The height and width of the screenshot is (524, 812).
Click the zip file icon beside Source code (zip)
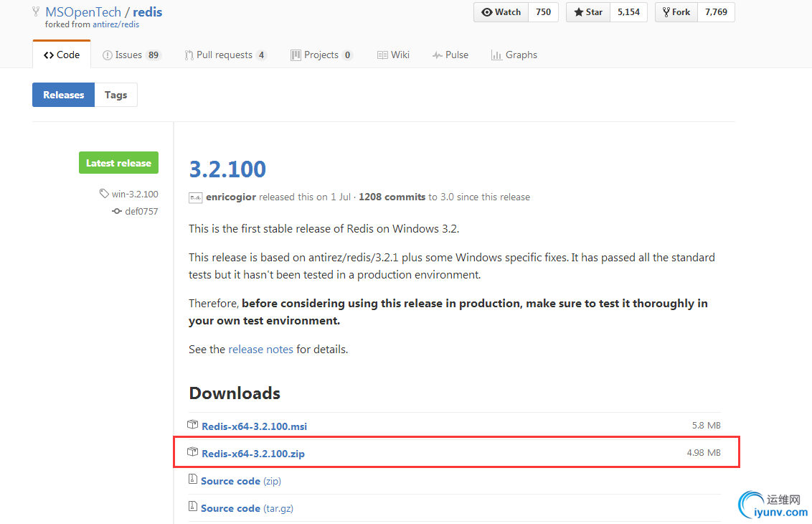tap(193, 479)
